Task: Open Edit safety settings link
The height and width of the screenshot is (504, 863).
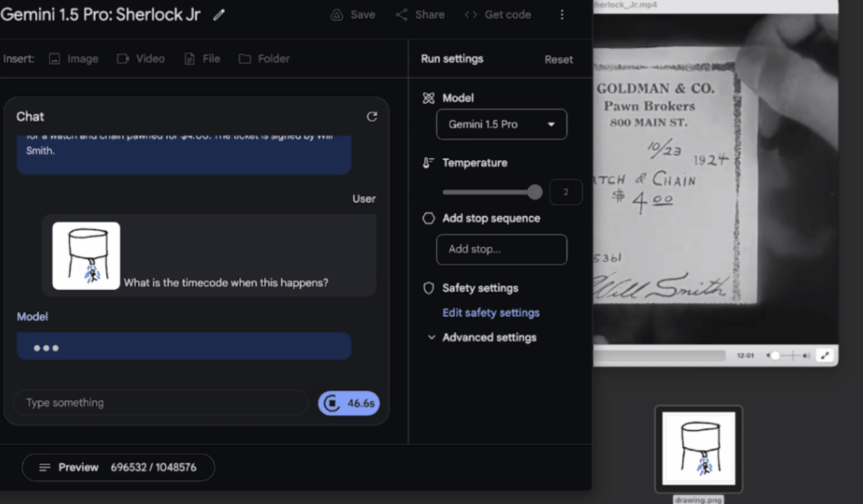Action: click(x=491, y=313)
